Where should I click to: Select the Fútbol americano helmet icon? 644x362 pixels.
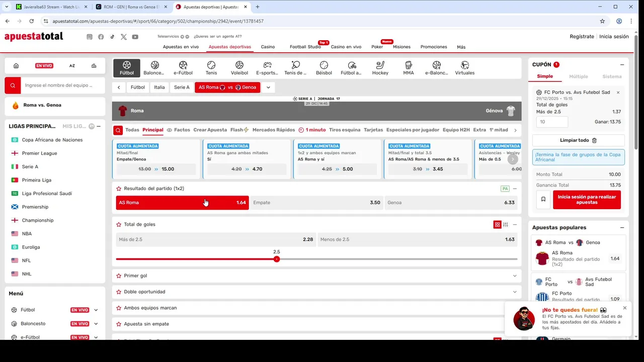pyautogui.click(x=352, y=68)
